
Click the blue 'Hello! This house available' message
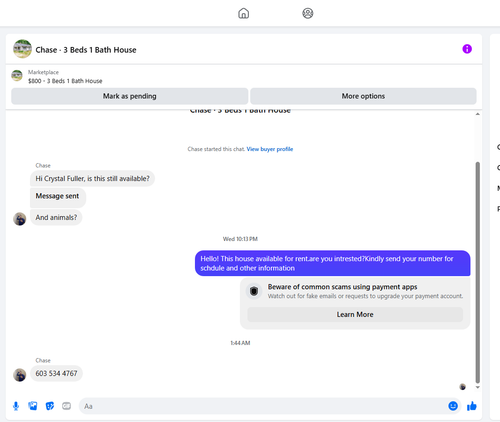(333, 263)
